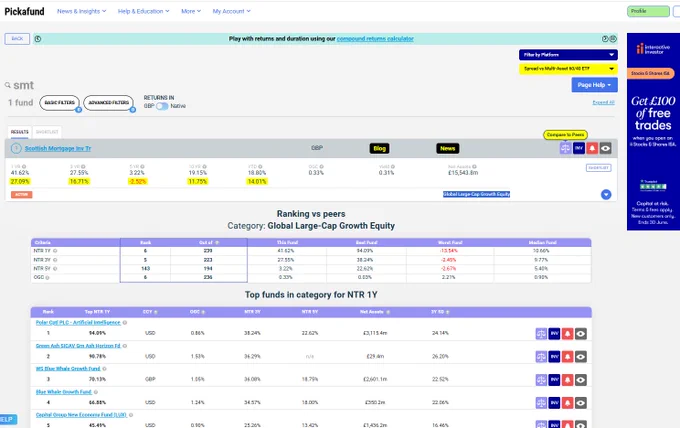Click the scales compare icon for Green Ash SICAV

[x=541, y=356]
